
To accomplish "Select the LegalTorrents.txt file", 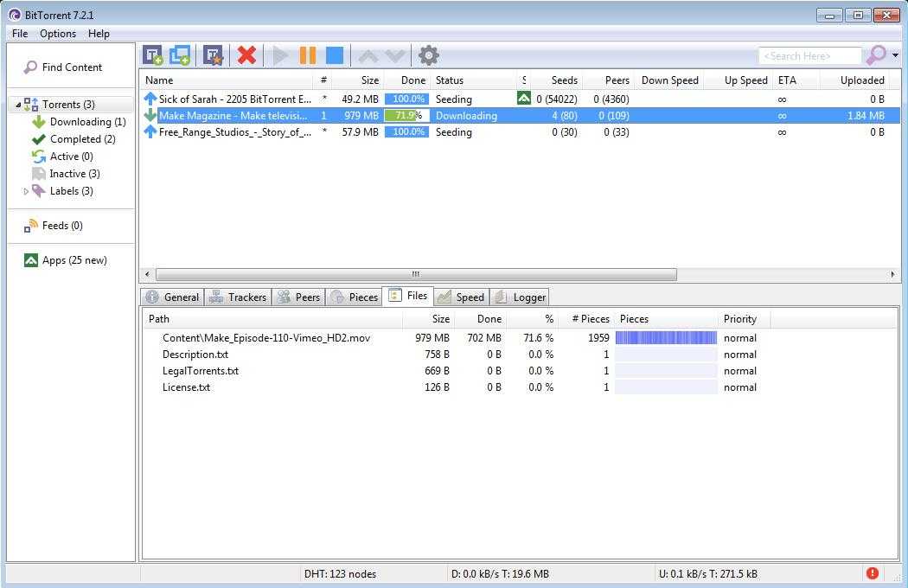I will (x=201, y=371).
